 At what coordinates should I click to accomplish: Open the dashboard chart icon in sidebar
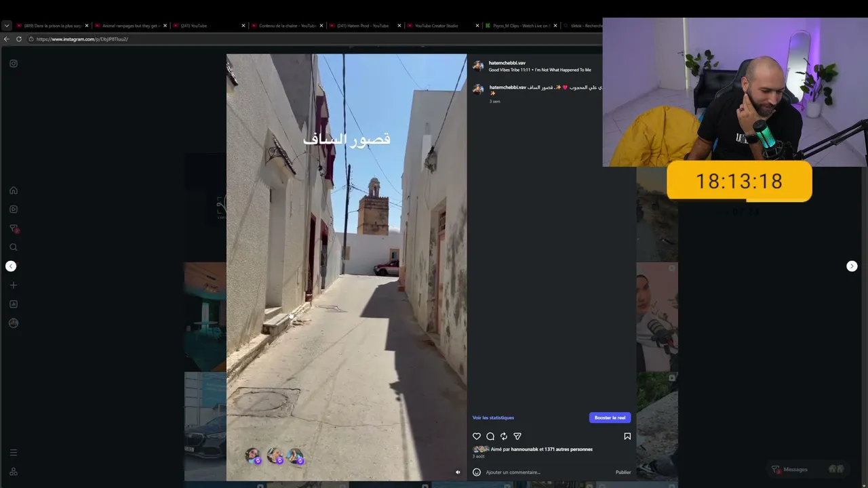point(13,304)
